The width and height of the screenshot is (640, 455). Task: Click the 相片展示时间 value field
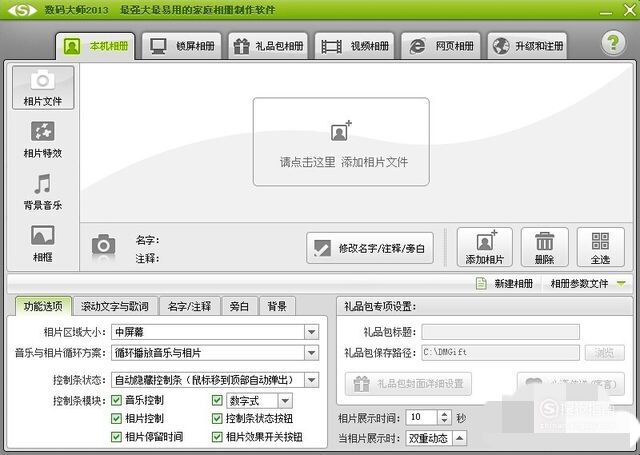(422, 417)
